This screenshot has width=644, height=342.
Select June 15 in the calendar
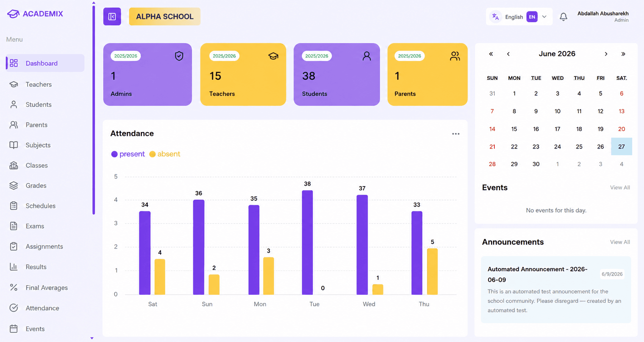[514, 129]
